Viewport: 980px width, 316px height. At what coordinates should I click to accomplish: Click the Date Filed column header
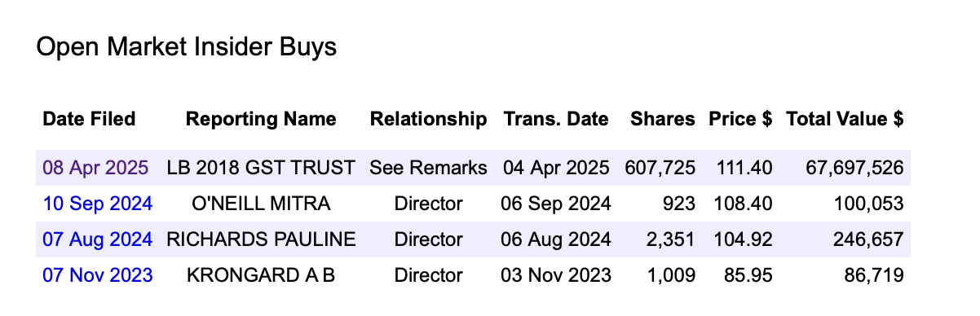tap(89, 119)
